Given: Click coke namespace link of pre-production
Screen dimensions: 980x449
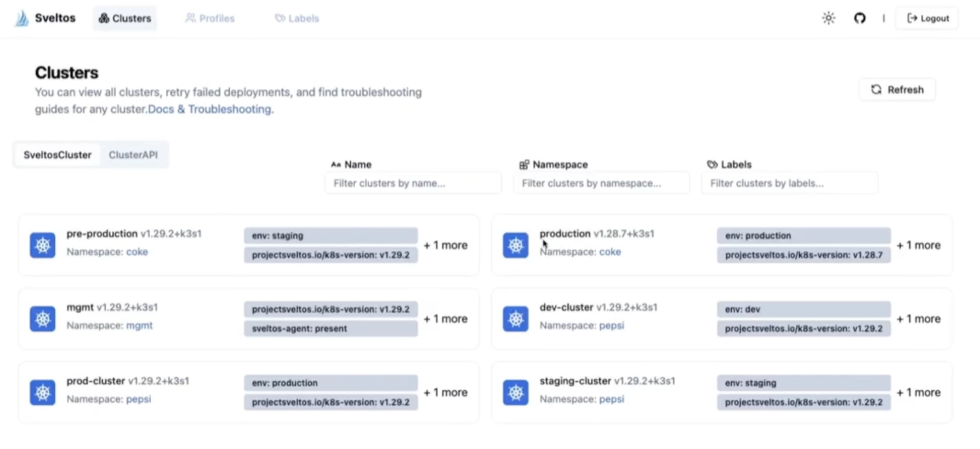Looking at the screenshot, I should point(137,252).
